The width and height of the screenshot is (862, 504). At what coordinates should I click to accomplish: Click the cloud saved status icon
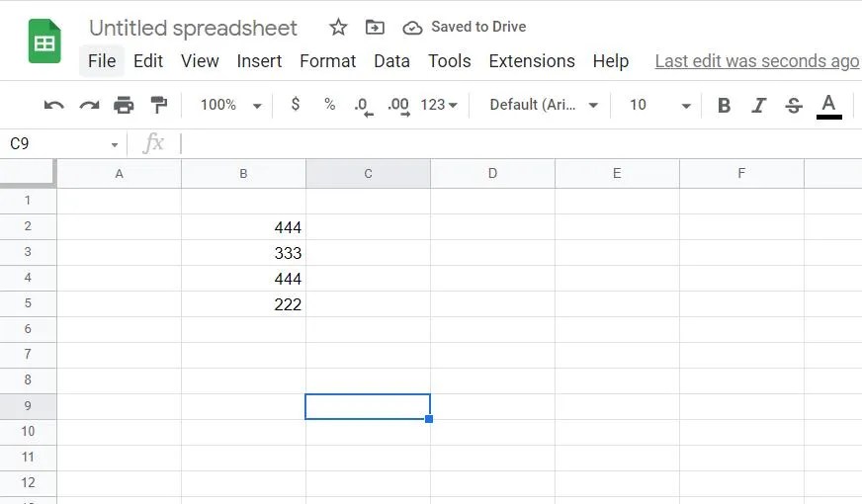(x=412, y=28)
